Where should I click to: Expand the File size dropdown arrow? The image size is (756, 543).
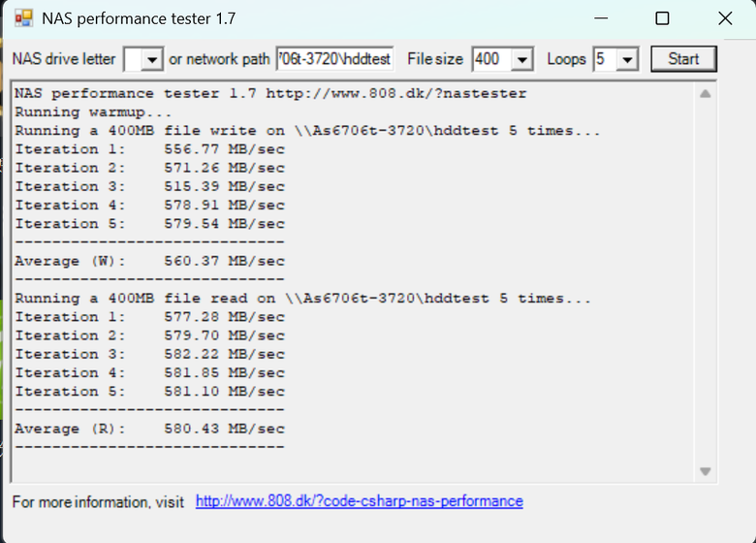(x=521, y=60)
